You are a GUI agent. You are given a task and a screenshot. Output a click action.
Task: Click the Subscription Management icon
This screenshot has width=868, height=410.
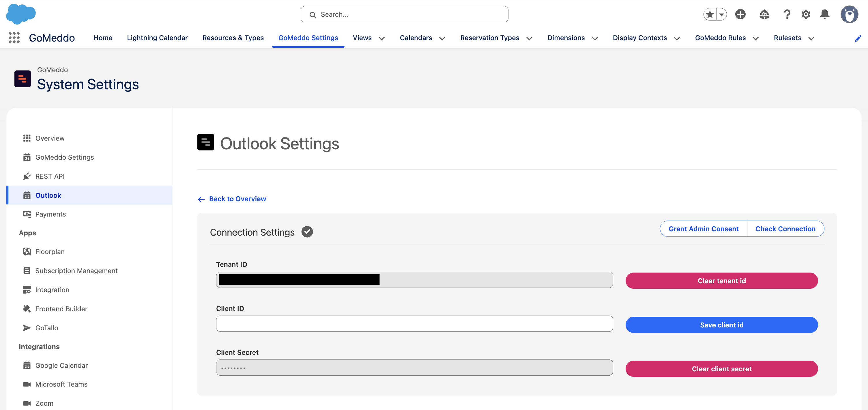(27, 271)
